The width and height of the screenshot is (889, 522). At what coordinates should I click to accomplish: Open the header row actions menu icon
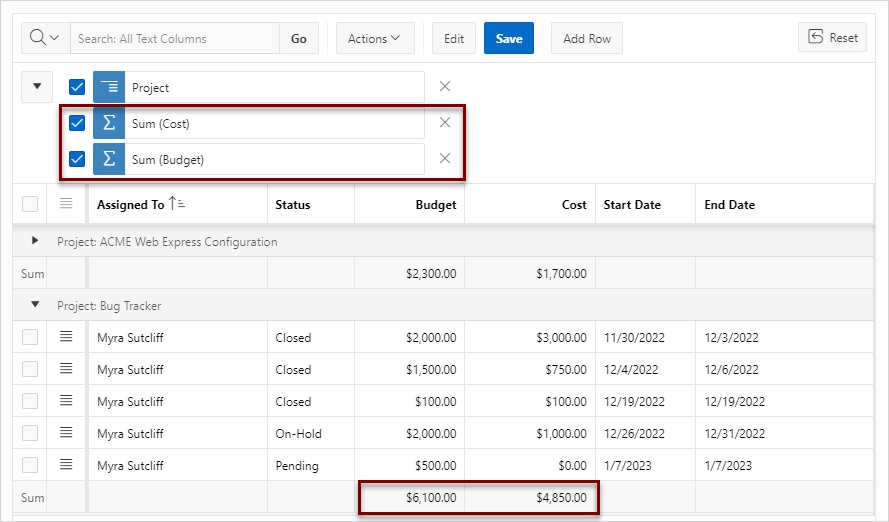coord(66,203)
